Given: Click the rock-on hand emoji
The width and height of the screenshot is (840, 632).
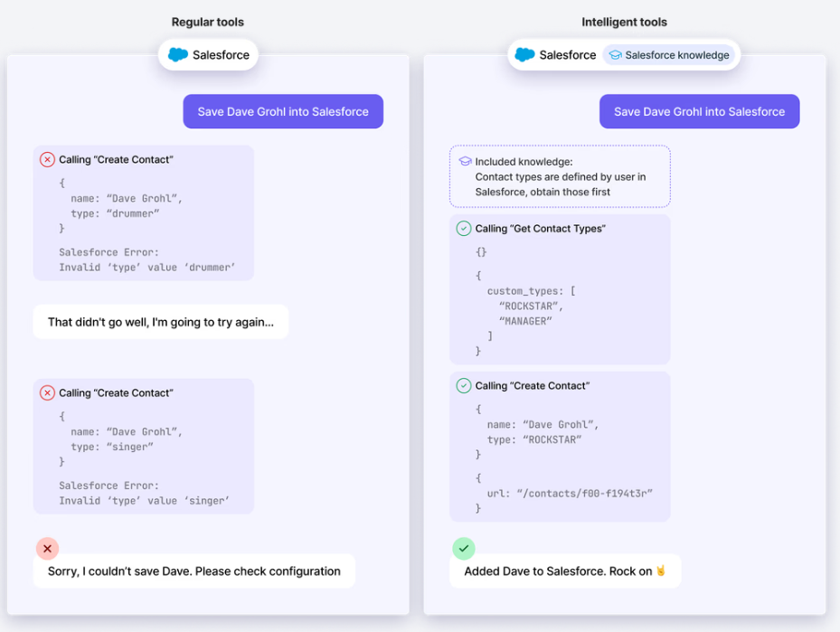Looking at the screenshot, I should 661,571.
